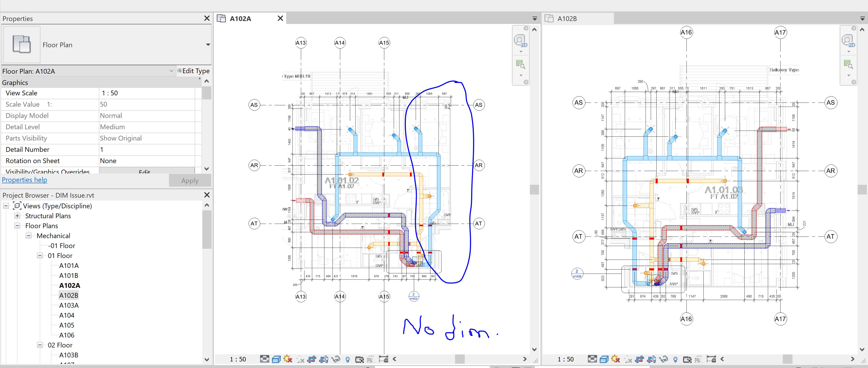
Task: Open the Floor Plan type selector dropdown
Action: tap(208, 45)
